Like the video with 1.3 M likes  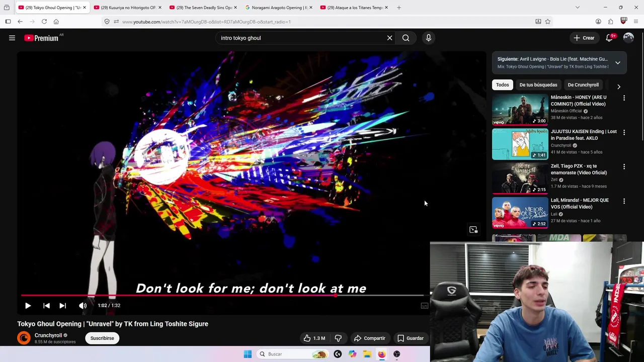coord(314,338)
